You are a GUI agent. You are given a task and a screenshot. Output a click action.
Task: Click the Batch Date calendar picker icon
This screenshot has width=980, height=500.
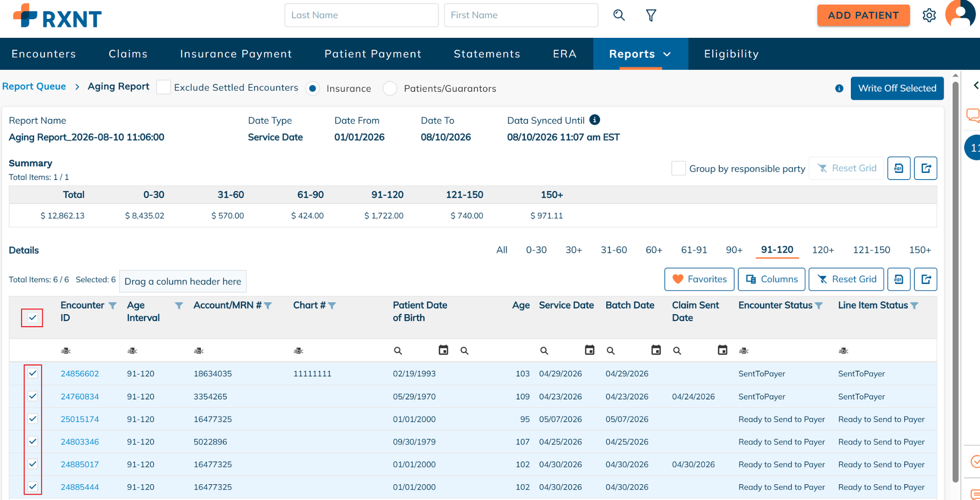tap(656, 350)
